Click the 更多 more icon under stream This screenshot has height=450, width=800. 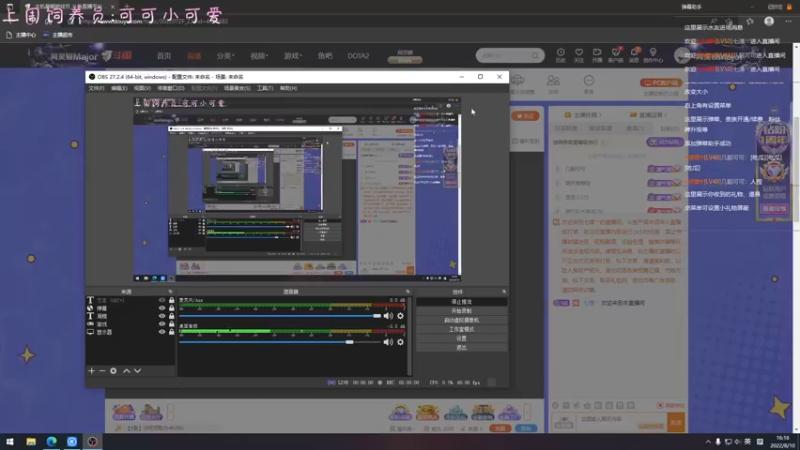589,84
